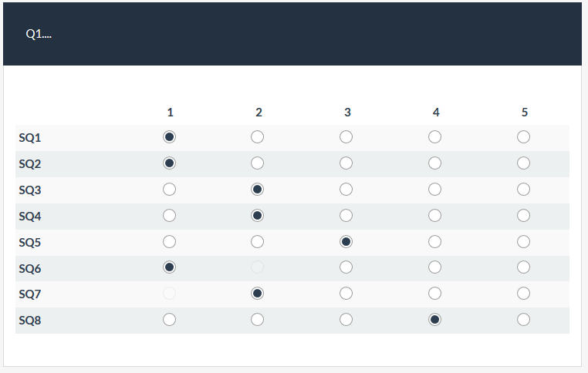Click the SQ5 row label
The image size is (588, 373).
pyautogui.click(x=30, y=242)
